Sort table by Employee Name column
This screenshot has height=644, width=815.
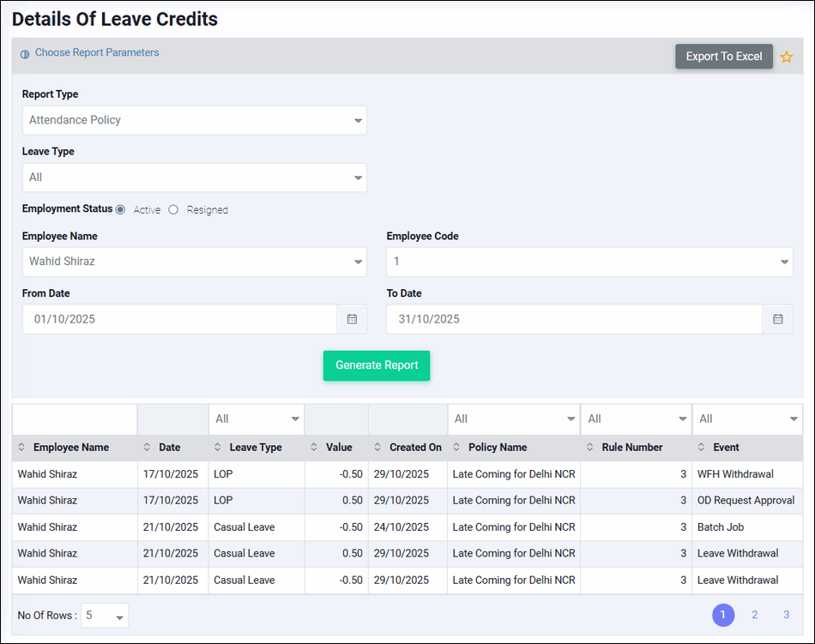coord(71,448)
